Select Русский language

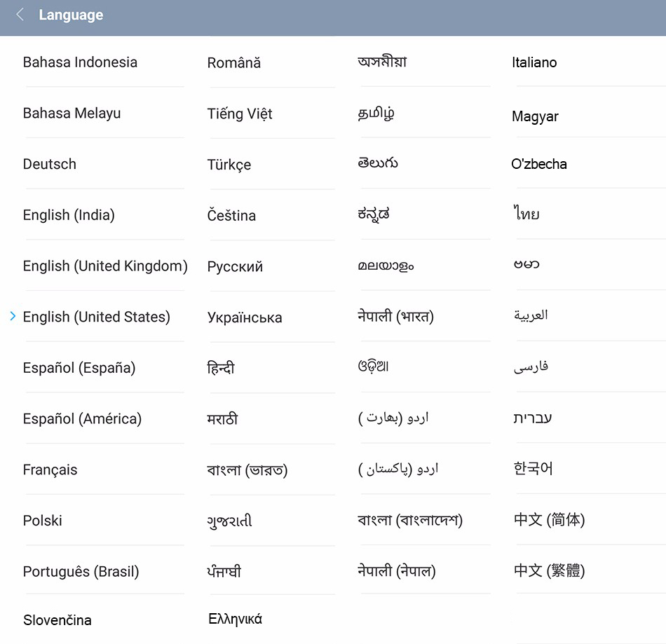click(235, 266)
